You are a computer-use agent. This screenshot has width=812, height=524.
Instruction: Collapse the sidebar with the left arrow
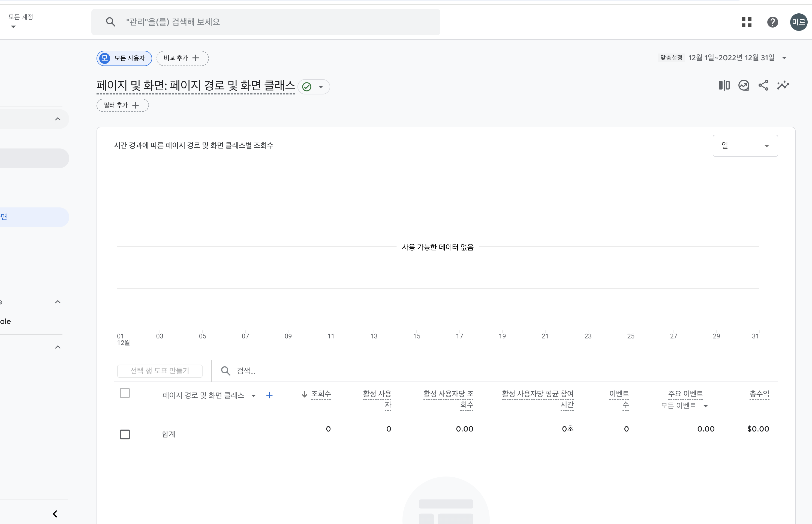coord(55,513)
